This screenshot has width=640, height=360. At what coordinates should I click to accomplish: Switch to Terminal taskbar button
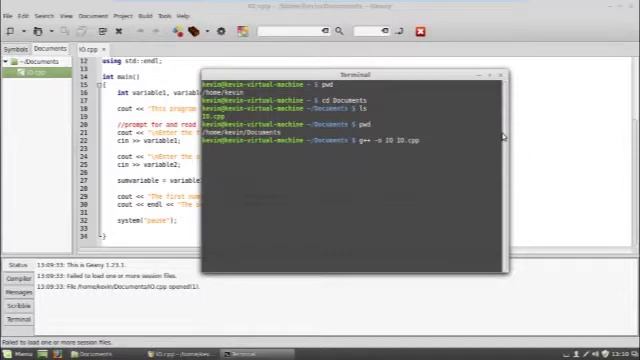point(257,354)
